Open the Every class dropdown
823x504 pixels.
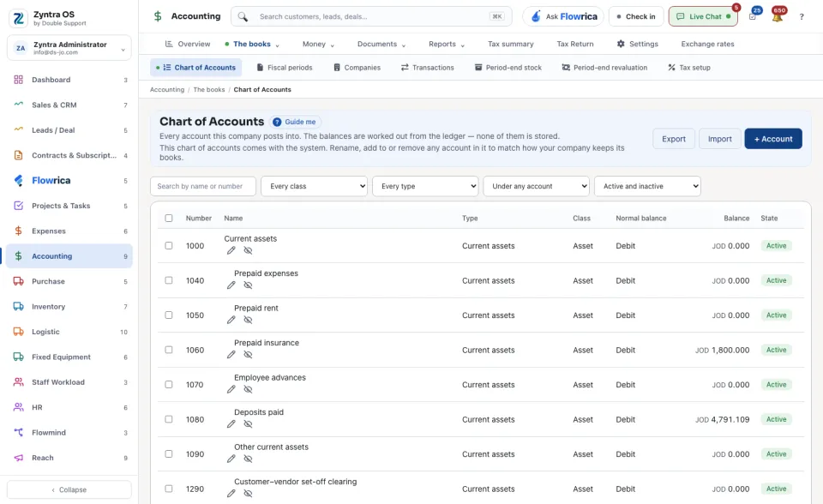click(314, 186)
